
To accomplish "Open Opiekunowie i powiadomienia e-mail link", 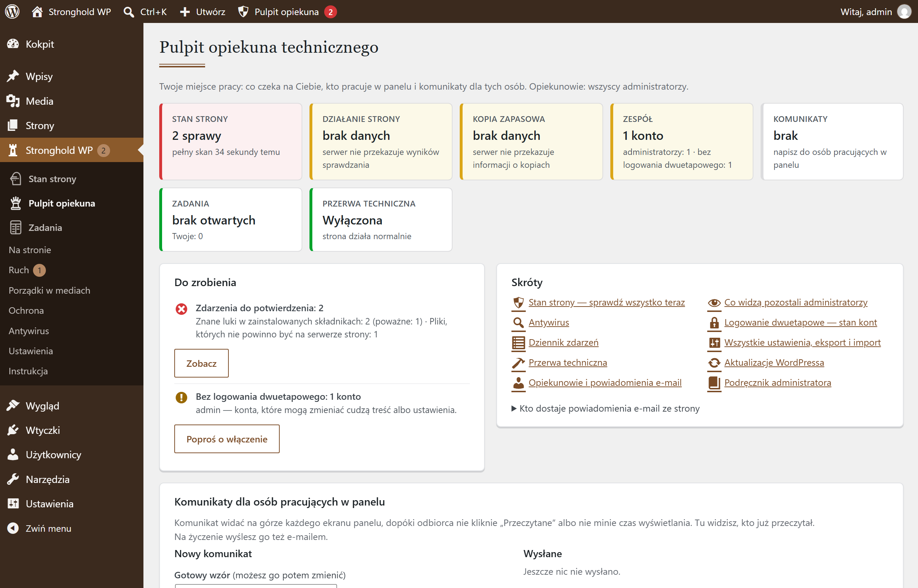I will click(x=605, y=383).
